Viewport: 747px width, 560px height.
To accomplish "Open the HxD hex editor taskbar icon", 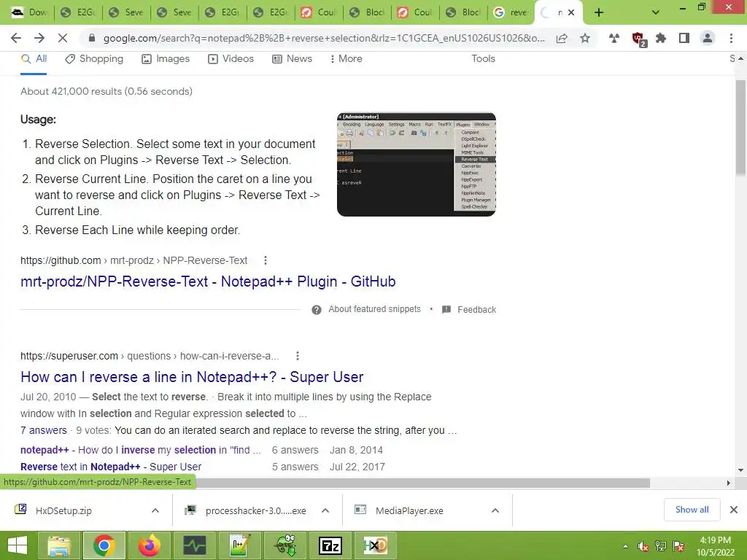I will pyautogui.click(x=376, y=545).
